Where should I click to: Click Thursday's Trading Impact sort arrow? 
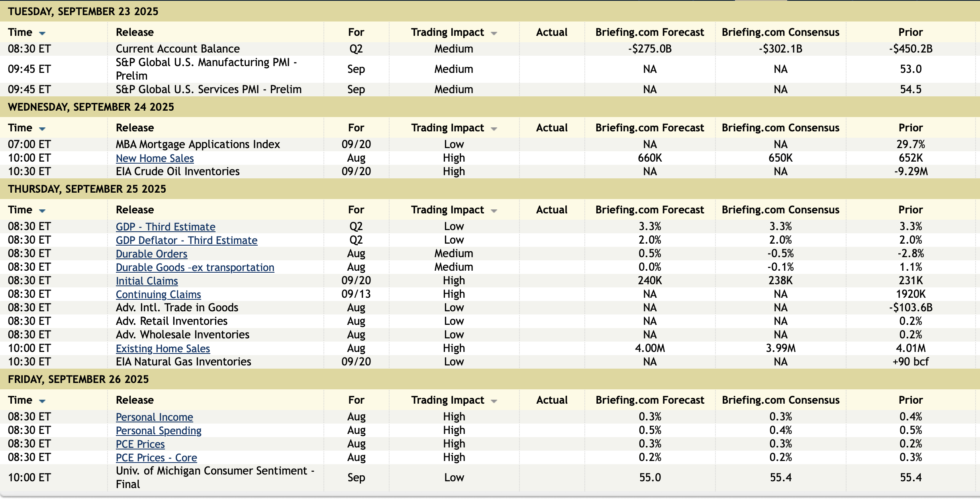click(494, 211)
